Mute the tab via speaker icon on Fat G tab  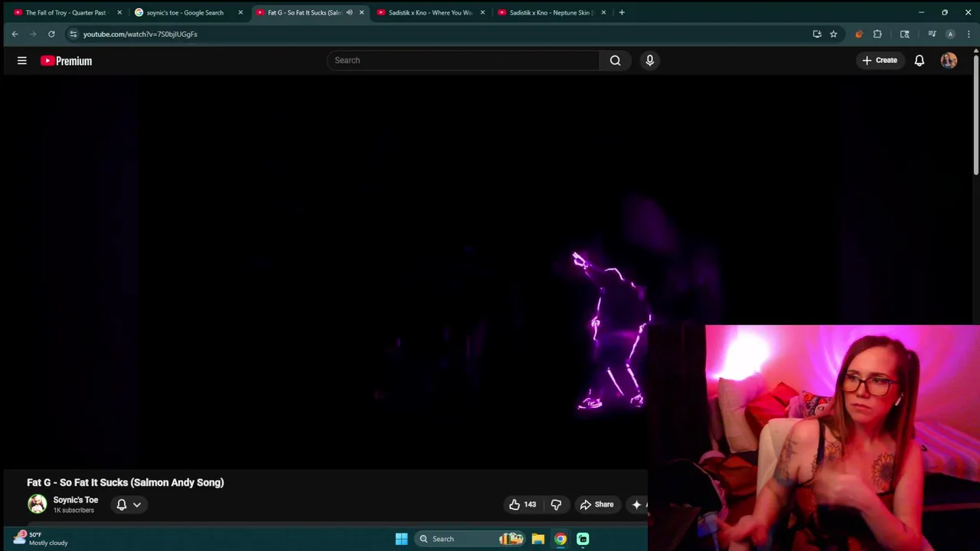click(349, 12)
